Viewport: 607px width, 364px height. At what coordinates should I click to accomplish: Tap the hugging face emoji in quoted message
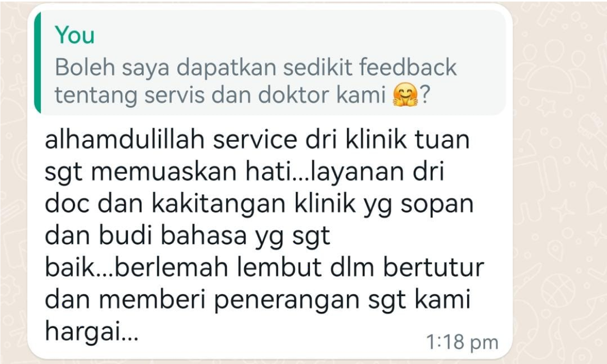(x=405, y=95)
